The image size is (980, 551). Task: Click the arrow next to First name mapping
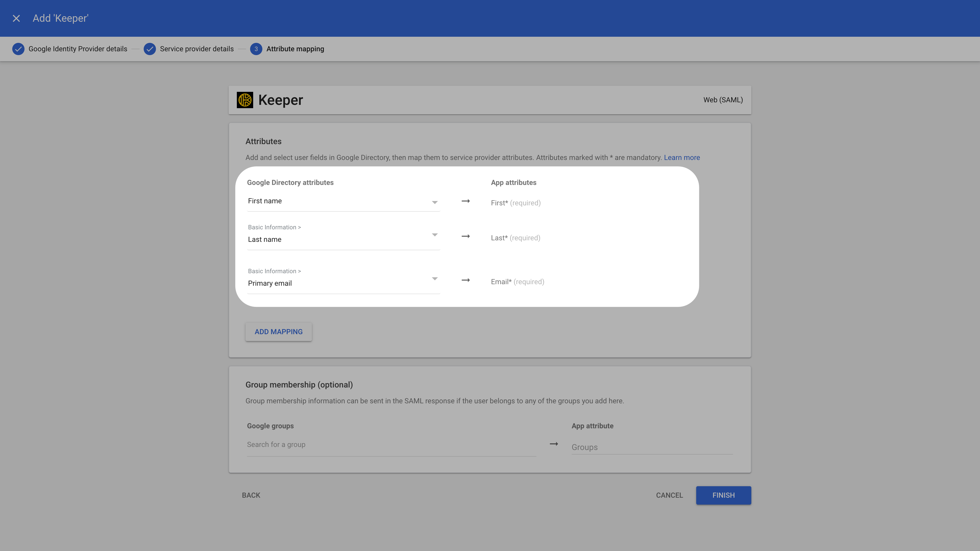click(465, 201)
